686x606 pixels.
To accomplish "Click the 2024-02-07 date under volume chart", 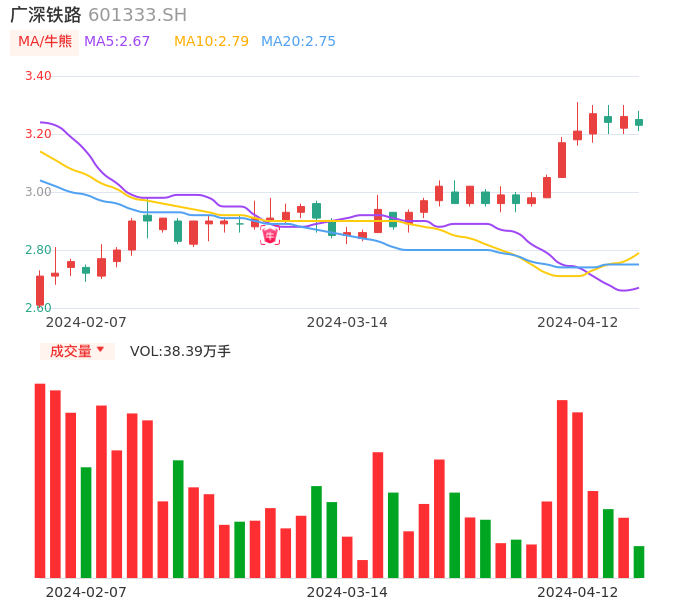I will [x=86, y=592].
